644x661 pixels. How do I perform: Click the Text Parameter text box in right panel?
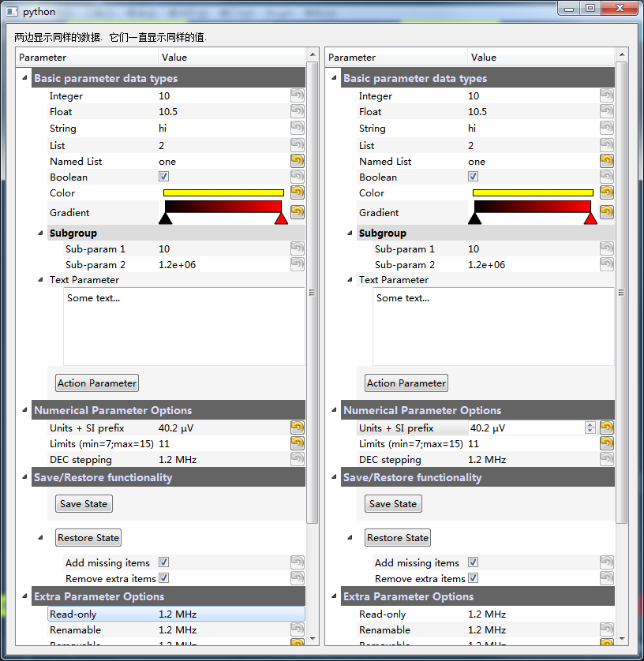click(x=494, y=327)
